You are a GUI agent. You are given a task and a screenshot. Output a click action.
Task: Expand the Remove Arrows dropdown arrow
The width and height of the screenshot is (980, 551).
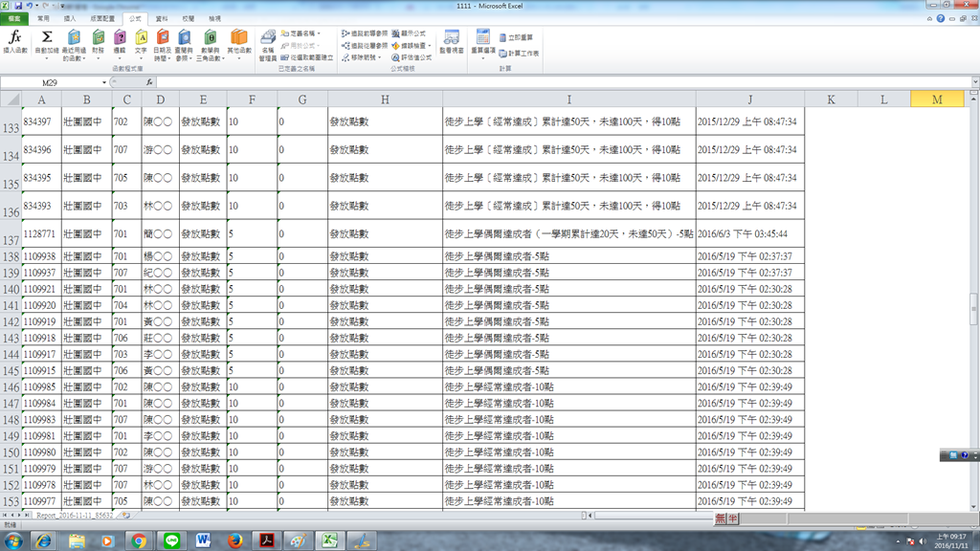379,57
